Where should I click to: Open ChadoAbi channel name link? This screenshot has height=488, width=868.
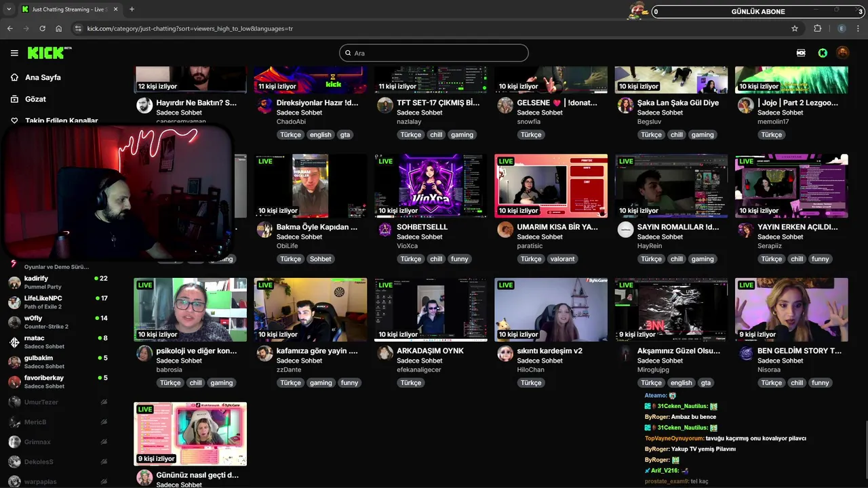tap(291, 122)
